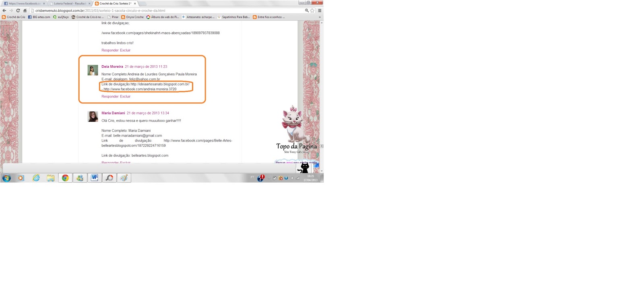This screenshot has width=644, height=293.
Task: Launch Windows Media Player from taskbar
Action: (x=21, y=178)
